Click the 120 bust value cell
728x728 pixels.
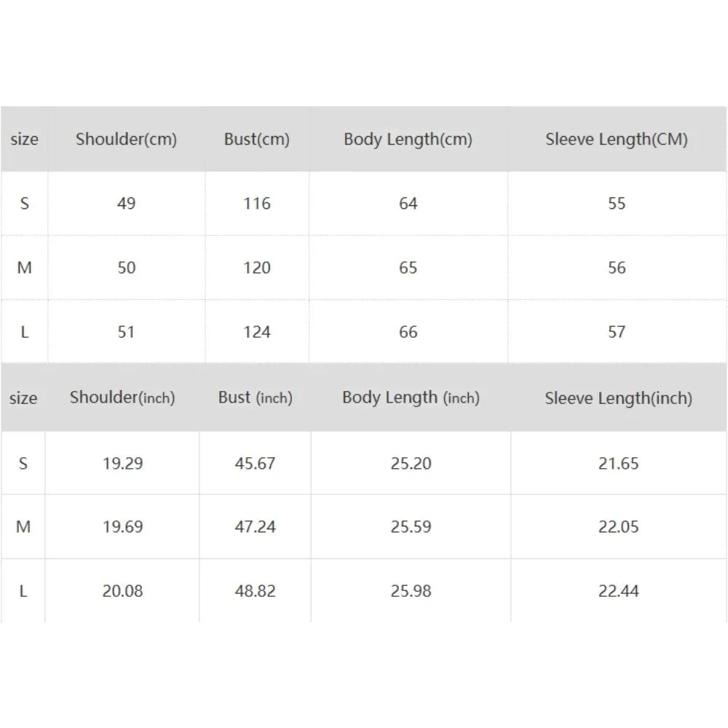[257, 267]
